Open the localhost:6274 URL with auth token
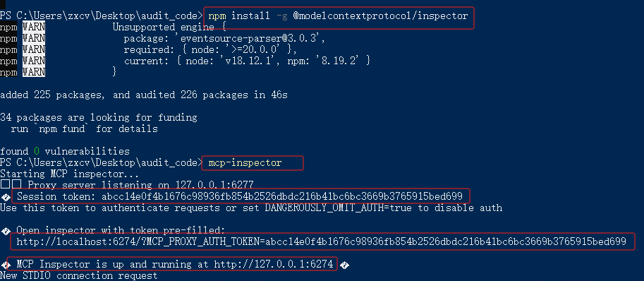Image resolution: width=644 pixels, height=281 pixels. [321, 241]
